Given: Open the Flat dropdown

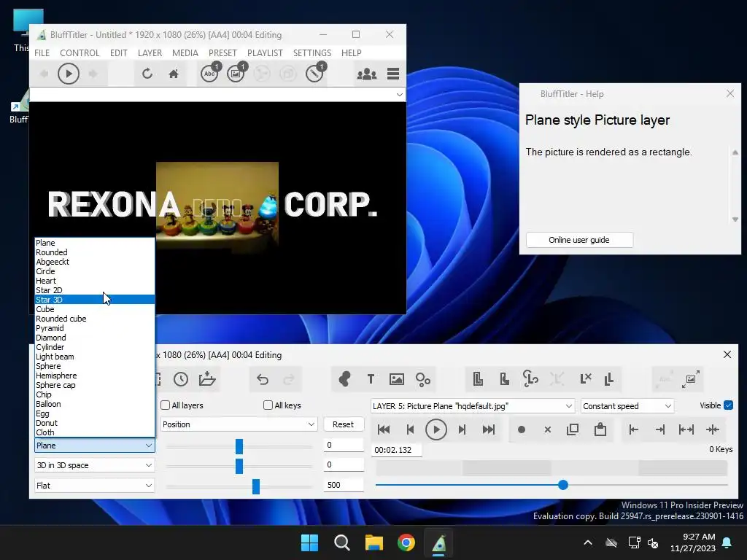Looking at the screenshot, I should [x=94, y=485].
